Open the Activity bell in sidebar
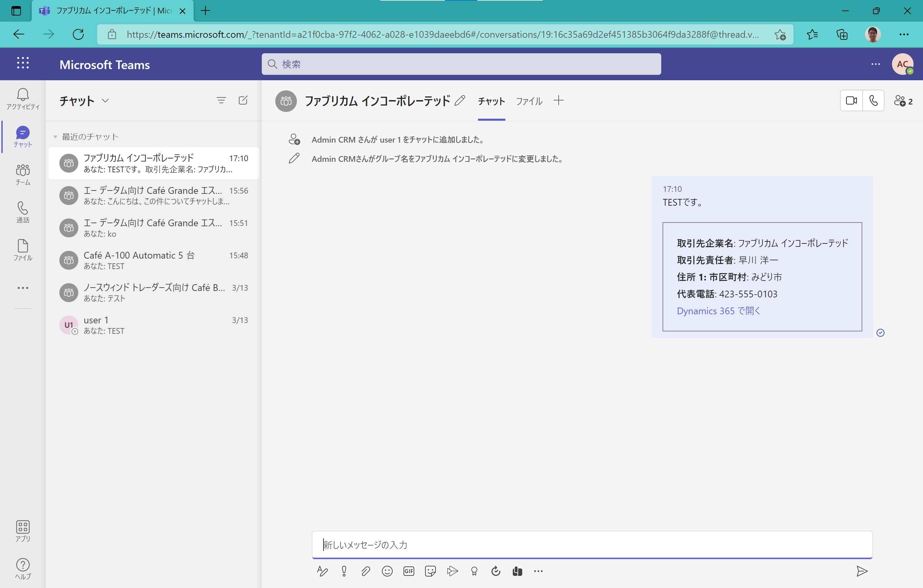 tap(23, 99)
